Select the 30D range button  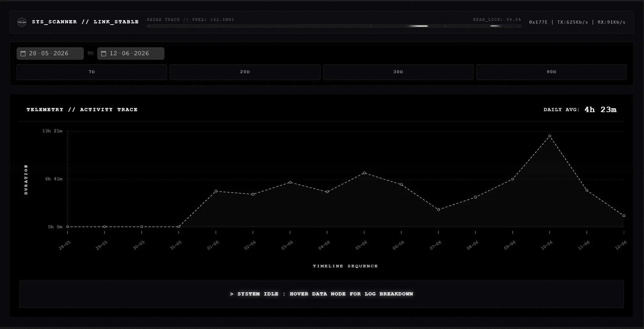coord(398,72)
